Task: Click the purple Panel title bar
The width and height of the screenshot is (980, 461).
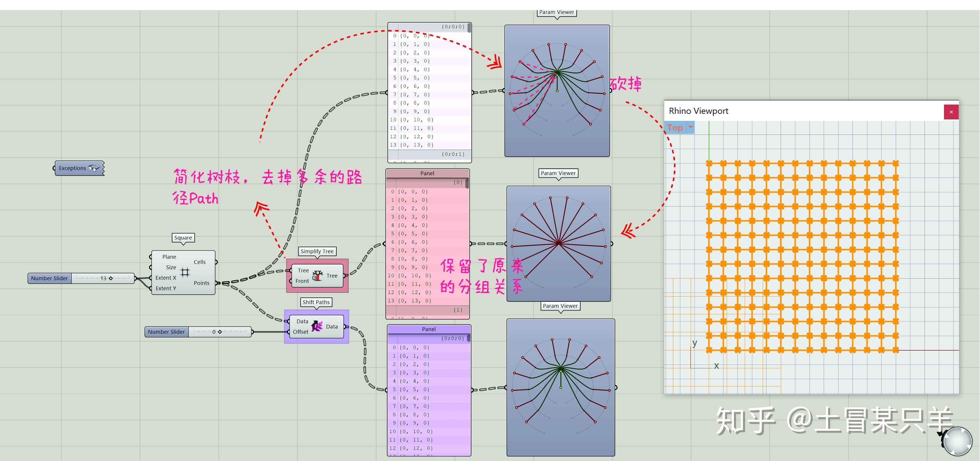Action: coord(429,329)
